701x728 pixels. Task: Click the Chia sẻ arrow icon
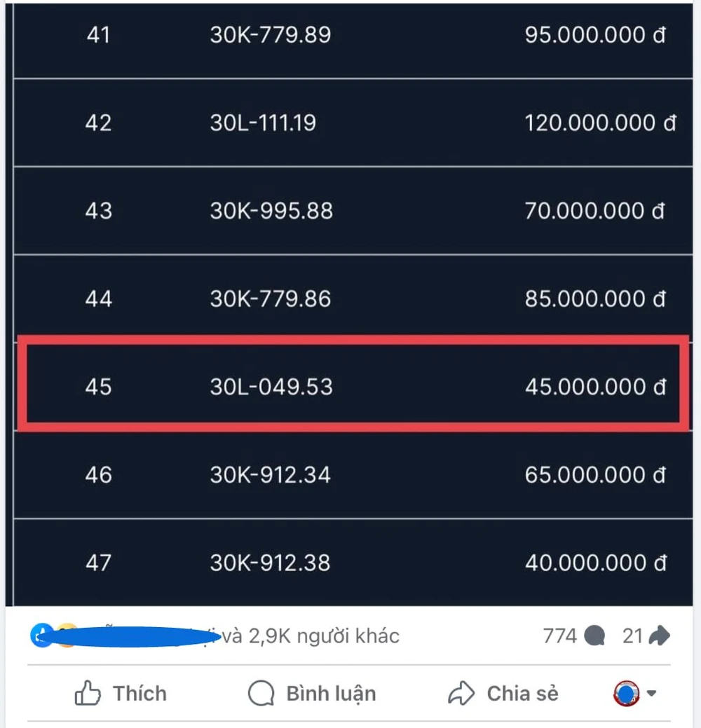pos(461,694)
